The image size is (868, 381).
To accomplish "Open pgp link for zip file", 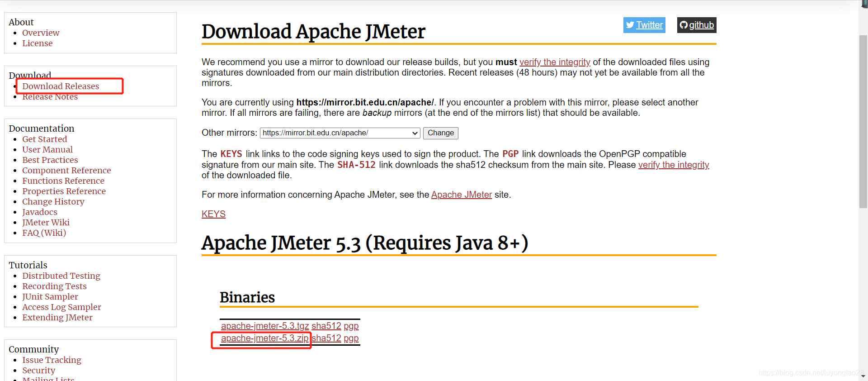I will coord(351,338).
